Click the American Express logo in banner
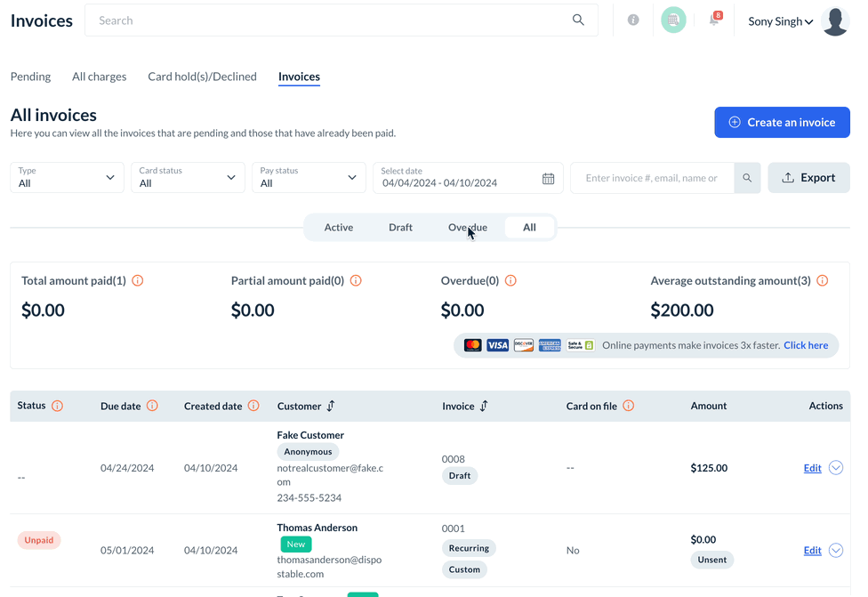Screen dimensions: 868x597 coord(550,345)
